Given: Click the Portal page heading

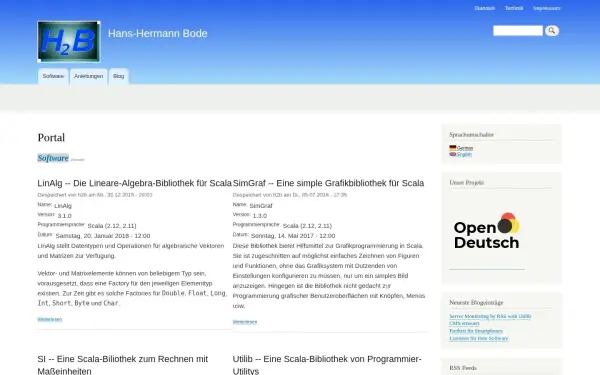Looking at the screenshot, I should [x=51, y=137].
